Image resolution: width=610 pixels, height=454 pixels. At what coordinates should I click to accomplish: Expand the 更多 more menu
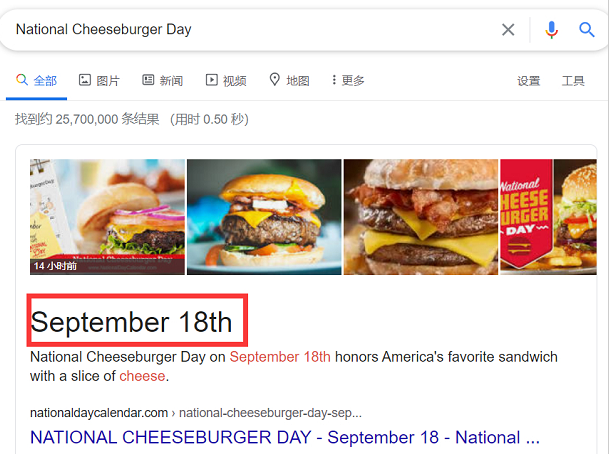click(x=348, y=81)
